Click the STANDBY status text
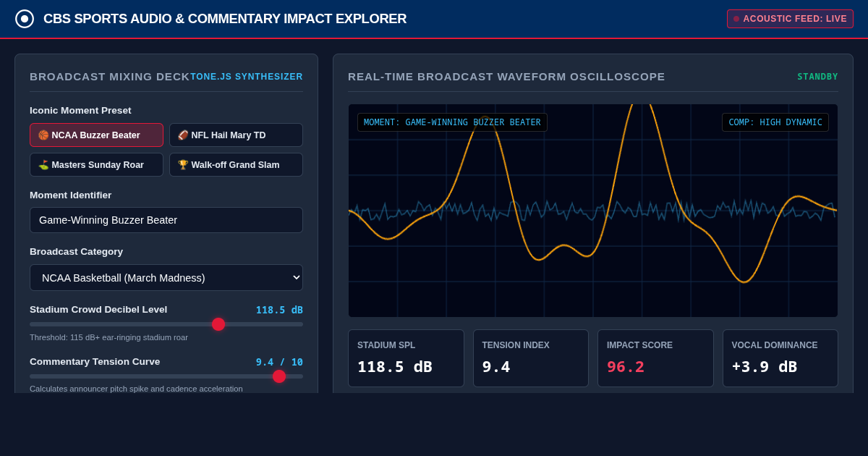868x456 pixels. pos(817,77)
